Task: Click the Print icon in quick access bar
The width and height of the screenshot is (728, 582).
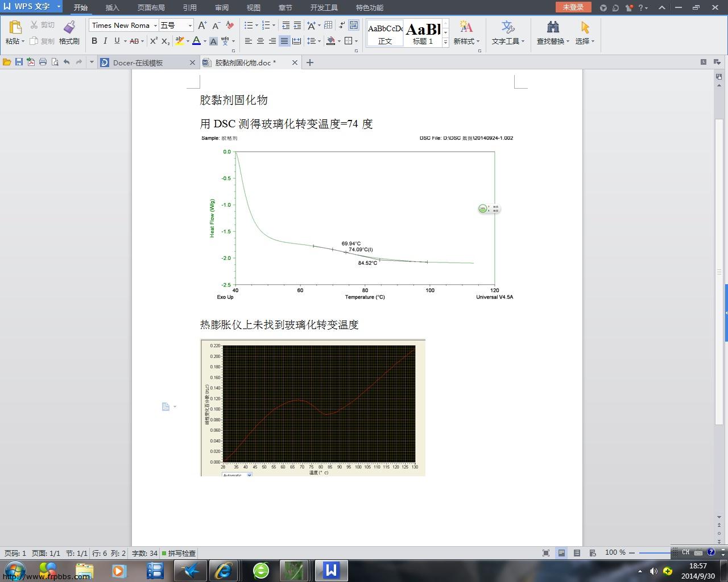Action: pos(43,63)
